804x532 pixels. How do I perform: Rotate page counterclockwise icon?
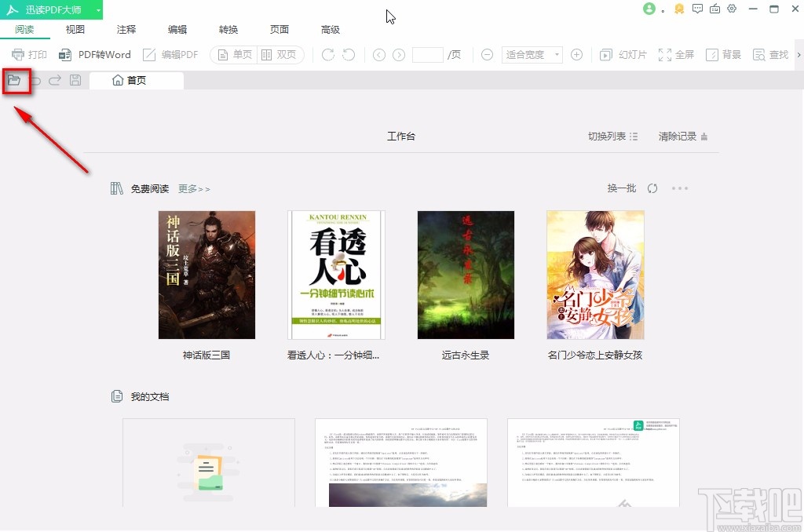click(x=349, y=54)
